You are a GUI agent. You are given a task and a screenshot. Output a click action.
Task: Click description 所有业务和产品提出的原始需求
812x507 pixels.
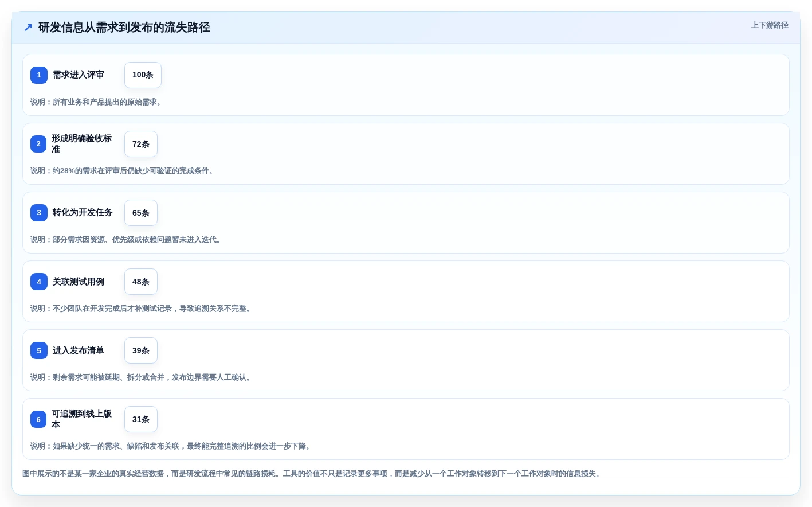pyautogui.click(x=97, y=102)
